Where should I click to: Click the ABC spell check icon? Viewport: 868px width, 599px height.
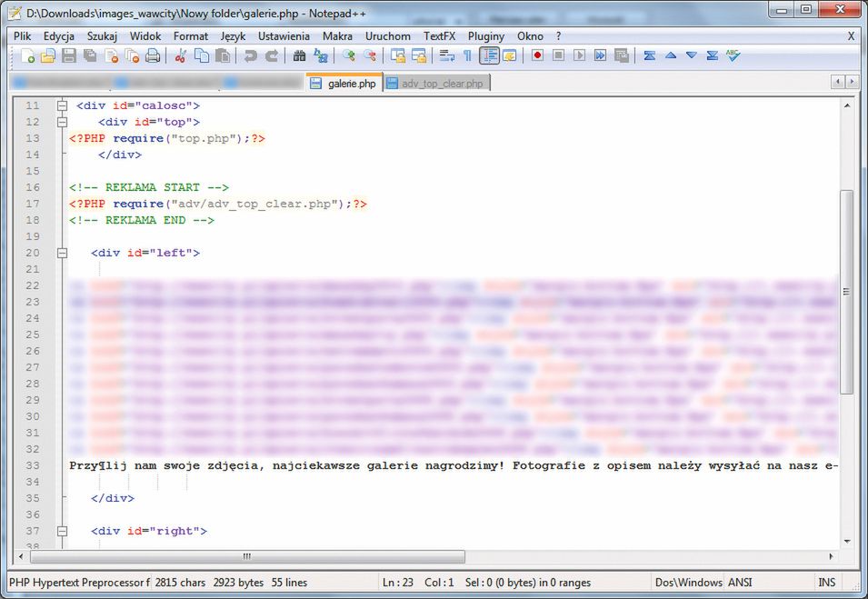coord(733,56)
